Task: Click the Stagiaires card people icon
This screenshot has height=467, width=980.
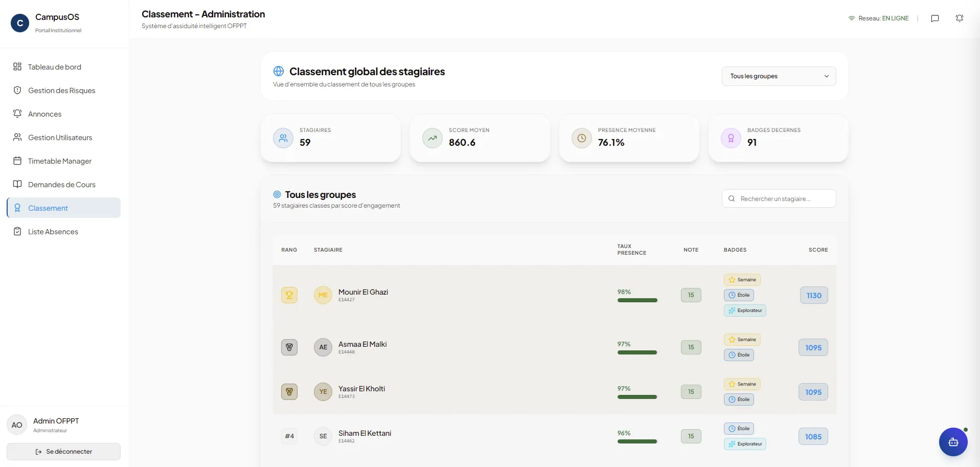Action: click(x=283, y=138)
